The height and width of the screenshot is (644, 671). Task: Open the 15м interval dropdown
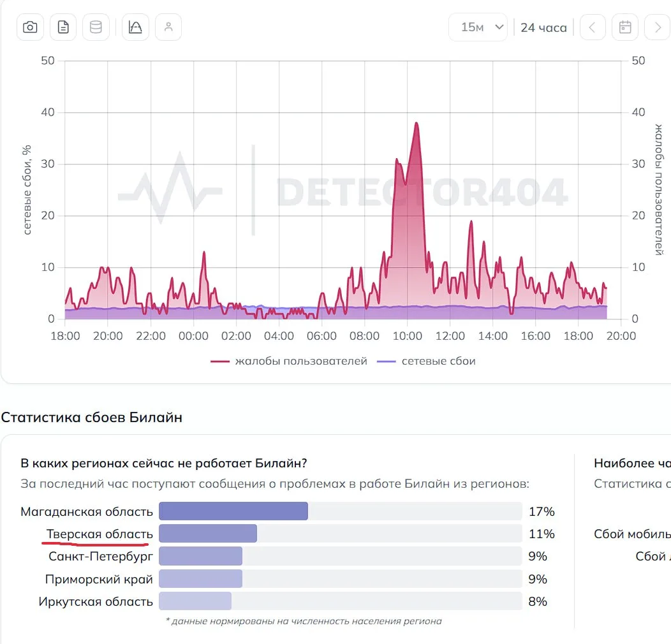click(x=478, y=27)
